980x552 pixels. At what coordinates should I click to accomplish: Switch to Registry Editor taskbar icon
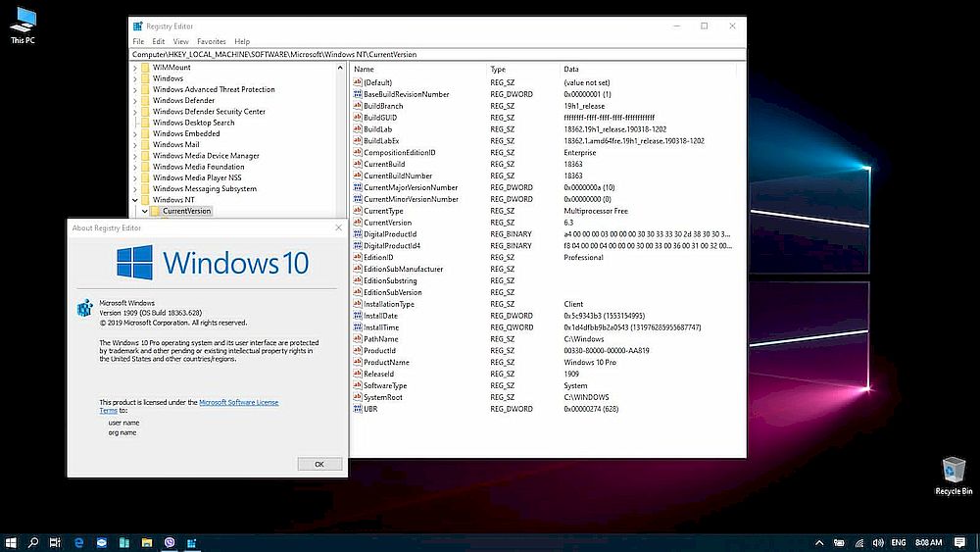click(191, 542)
